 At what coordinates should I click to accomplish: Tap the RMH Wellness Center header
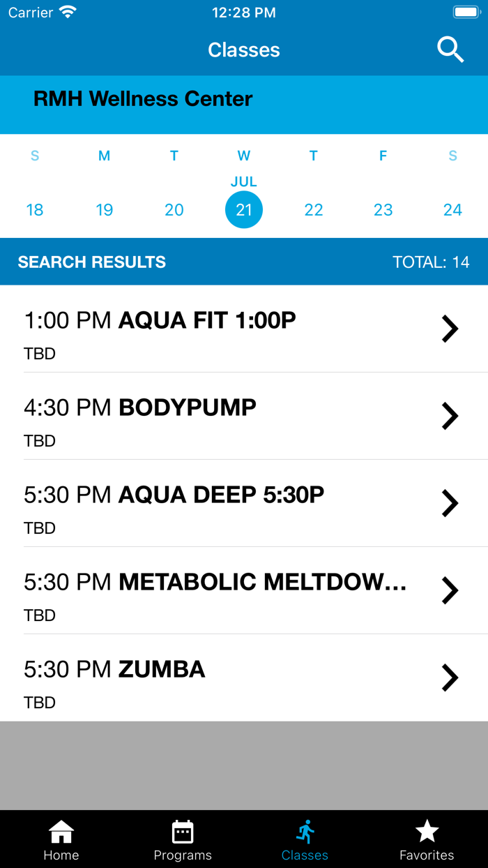click(143, 99)
